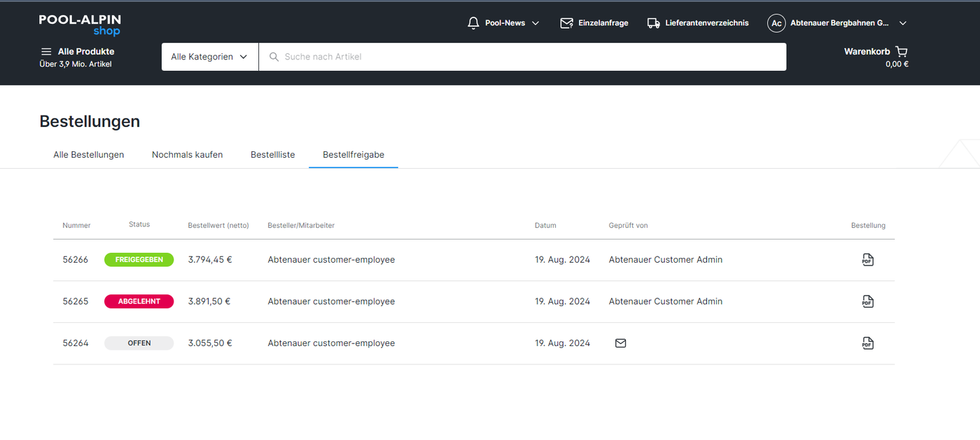Click the Pool-Alpin shop logo
Screen dimensions: 980x440
tap(80, 25)
